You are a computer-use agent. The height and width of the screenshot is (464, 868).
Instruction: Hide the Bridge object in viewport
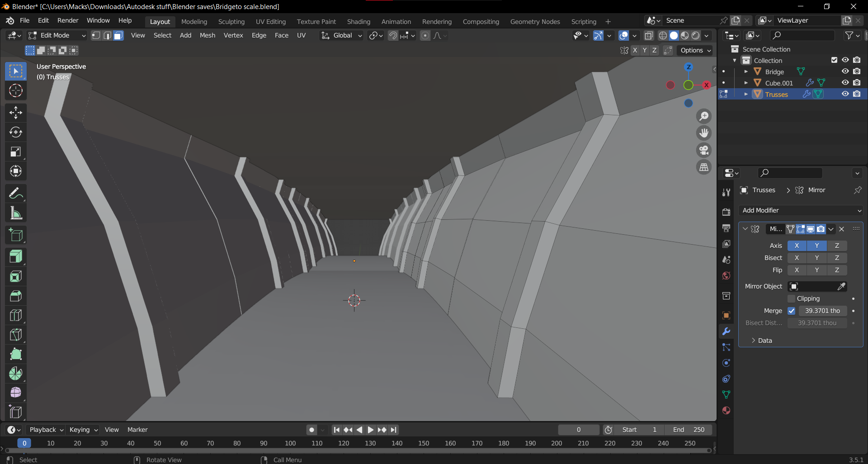(x=845, y=71)
